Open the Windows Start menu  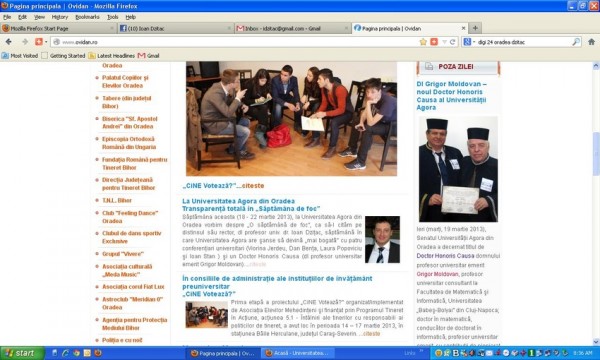pyautogui.click(x=22, y=353)
